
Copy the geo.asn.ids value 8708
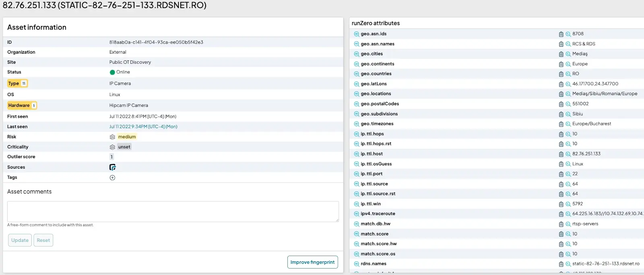tap(561, 34)
